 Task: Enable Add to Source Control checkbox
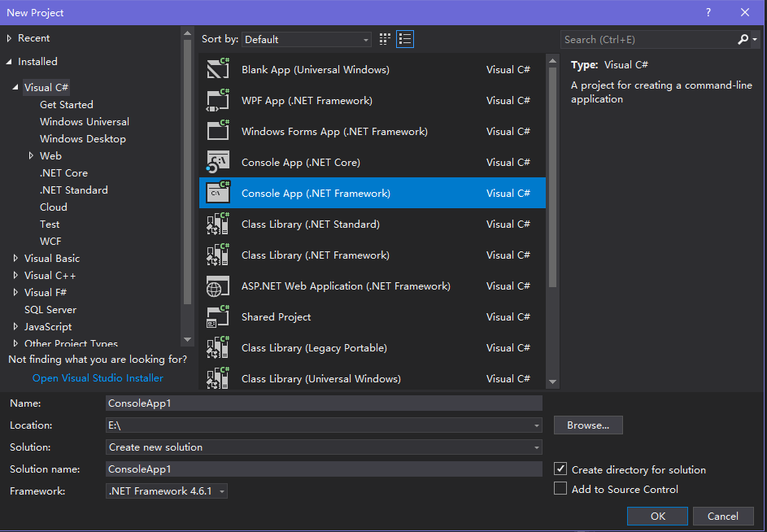(560, 488)
